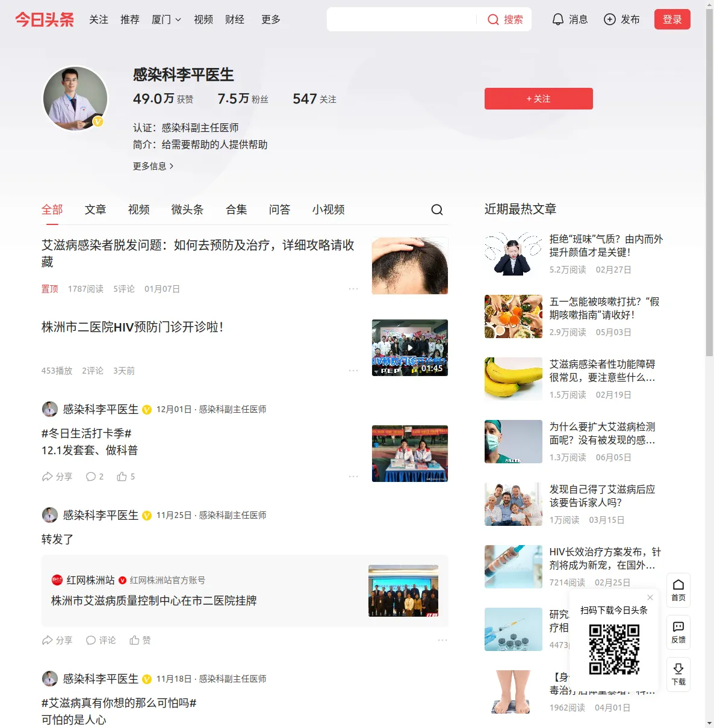Open the #冬日生活打卡季# topic
The width and height of the screenshot is (714, 728).
pyautogui.click(x=87, y=433)
